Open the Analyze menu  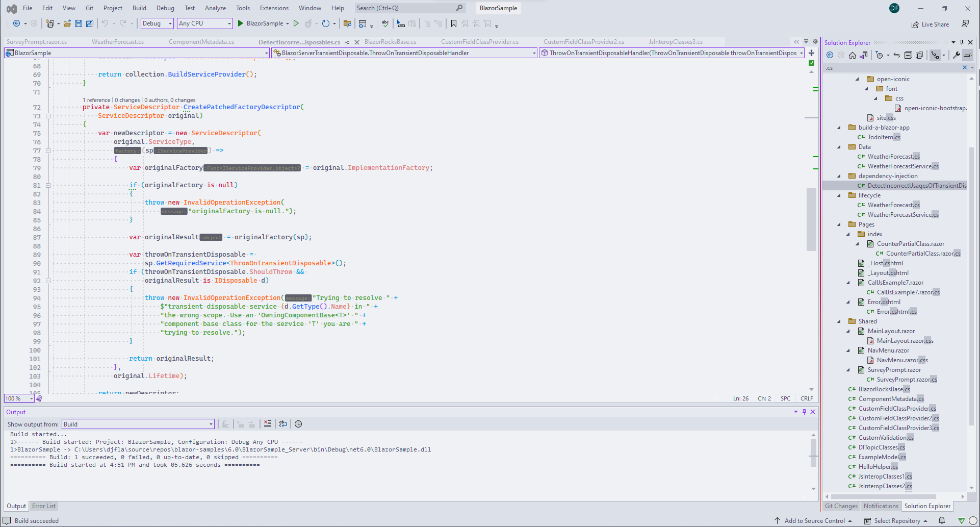point(215,8)
